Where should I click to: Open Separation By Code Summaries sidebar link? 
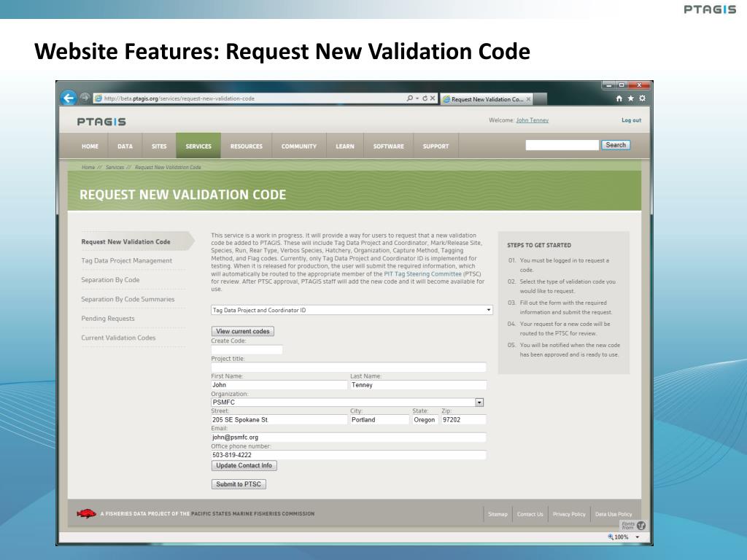pos(128,299)
